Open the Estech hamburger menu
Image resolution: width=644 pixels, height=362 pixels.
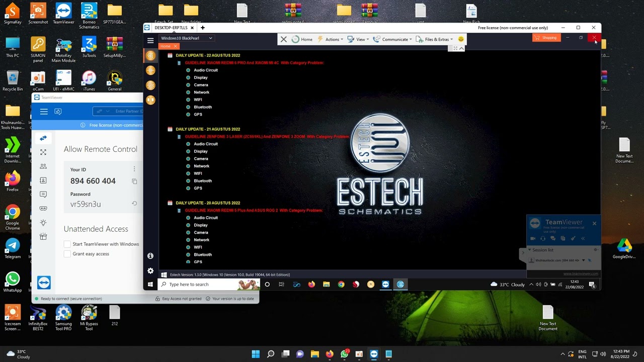click(x=150, y=40)
